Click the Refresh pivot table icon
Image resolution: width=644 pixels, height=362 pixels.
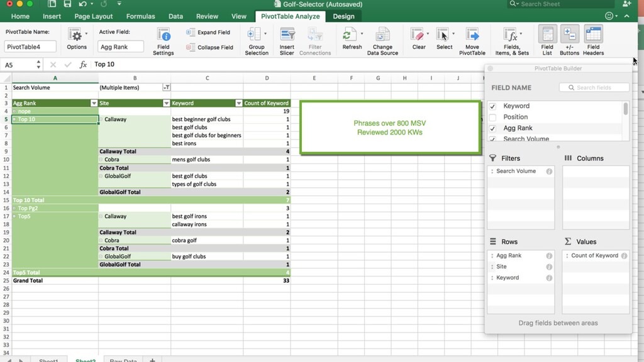click(x=348, y=35)
